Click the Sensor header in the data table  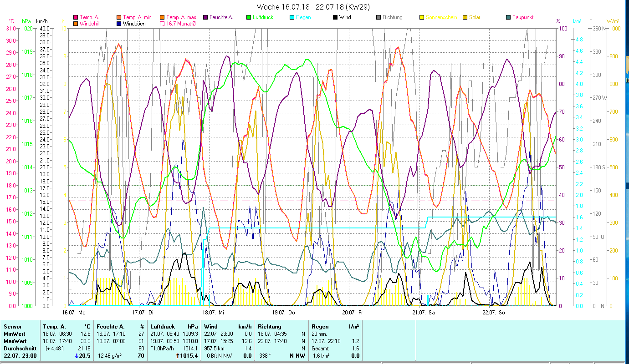(13, 327)
